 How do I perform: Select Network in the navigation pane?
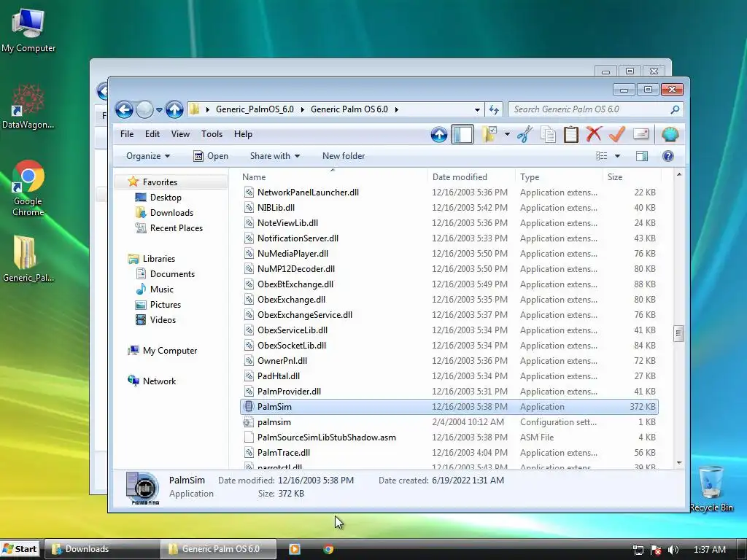click(x=159, y=381)
